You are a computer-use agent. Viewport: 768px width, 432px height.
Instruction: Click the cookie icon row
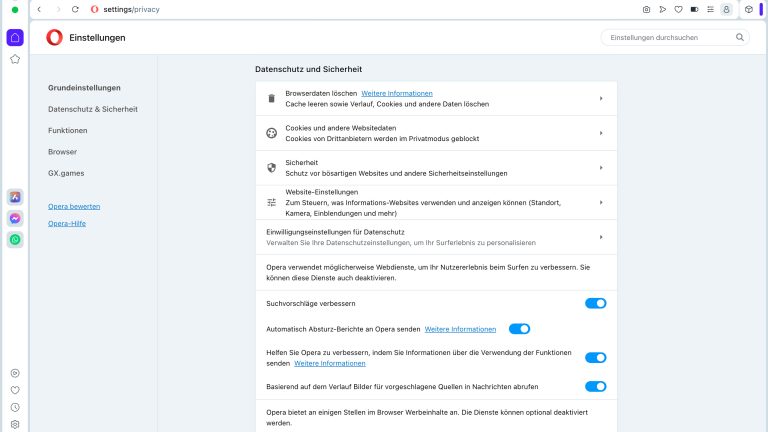coord(271,133)
